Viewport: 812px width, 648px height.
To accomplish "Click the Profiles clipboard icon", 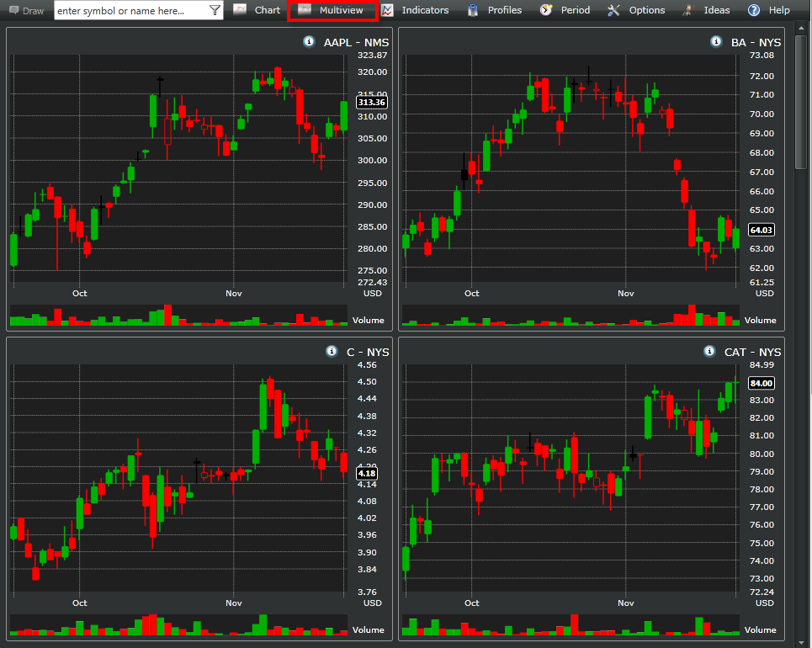I will [x=473, y=10].
